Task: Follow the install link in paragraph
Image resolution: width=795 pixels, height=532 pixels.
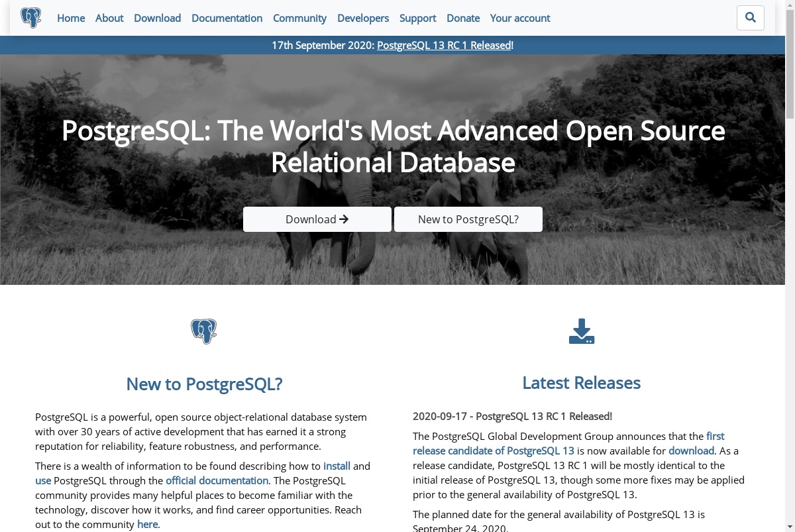Action: click(x=337, y=466)
